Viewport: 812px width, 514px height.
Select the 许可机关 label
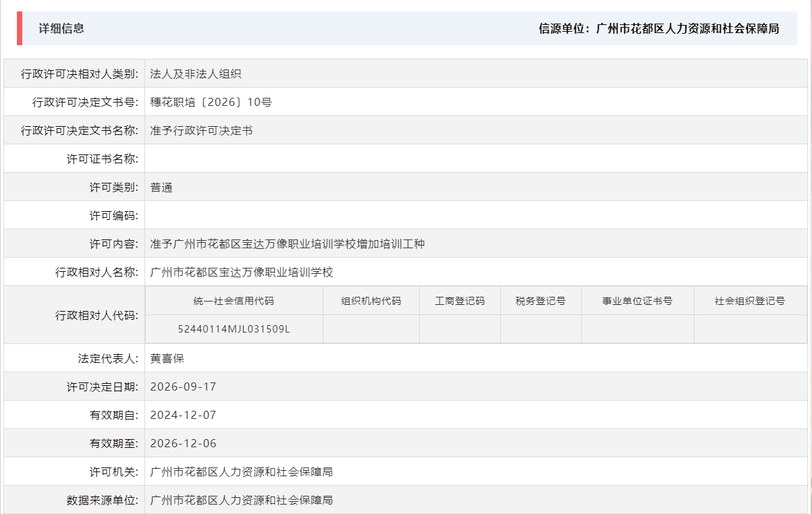pos(113,472)
